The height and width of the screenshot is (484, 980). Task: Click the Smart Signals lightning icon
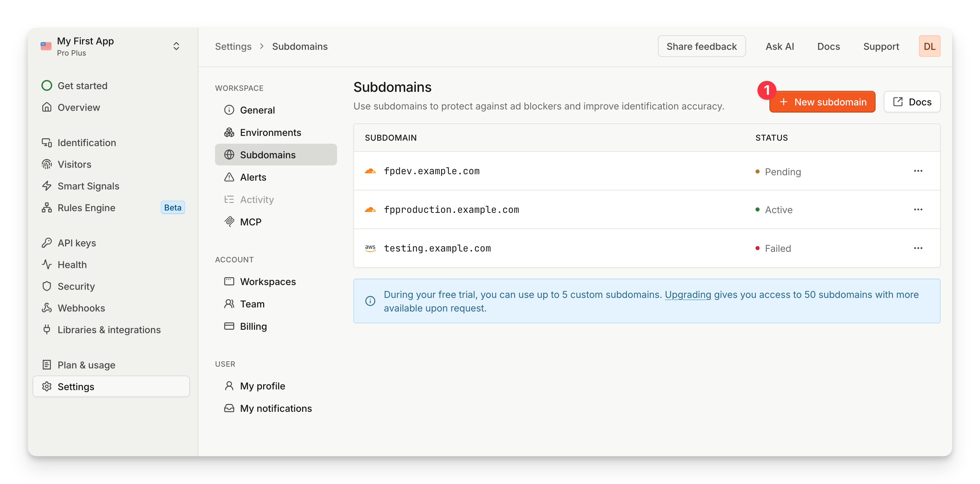(46, 186)
